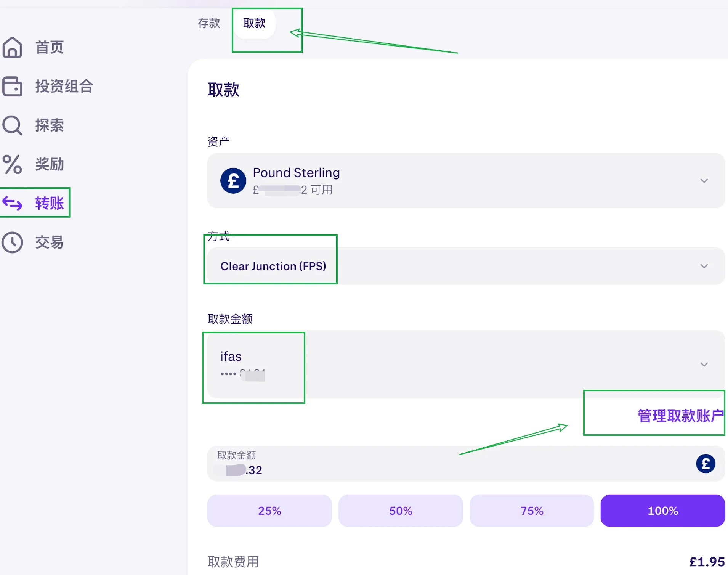The image size is (728, 575).
Task: Click the explore magnifier icon
Action: point(13,125)
